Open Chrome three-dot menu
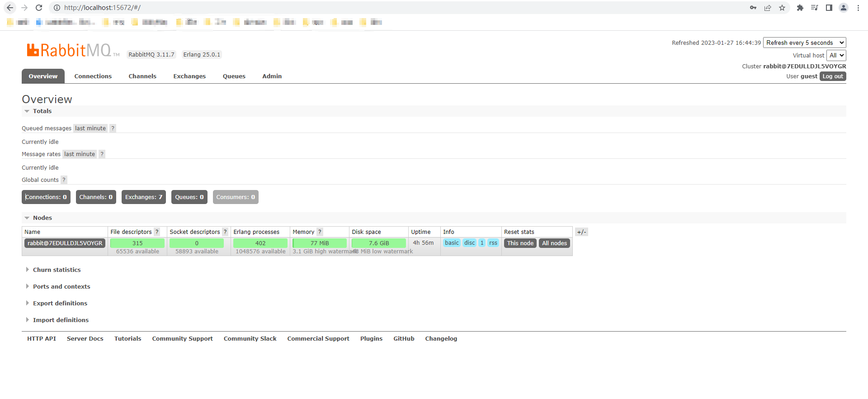Image resolution: width=868 pixels, height=399 pixels. click(858, 8)
